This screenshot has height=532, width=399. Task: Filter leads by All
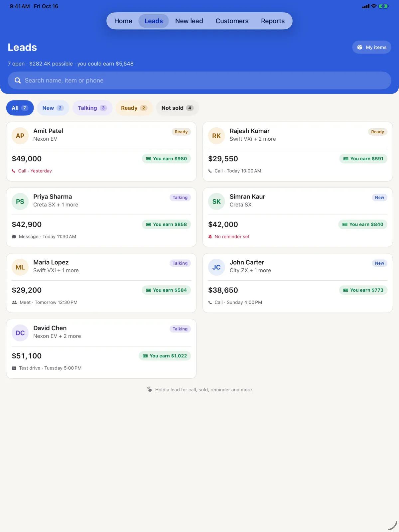pos(20,108)
